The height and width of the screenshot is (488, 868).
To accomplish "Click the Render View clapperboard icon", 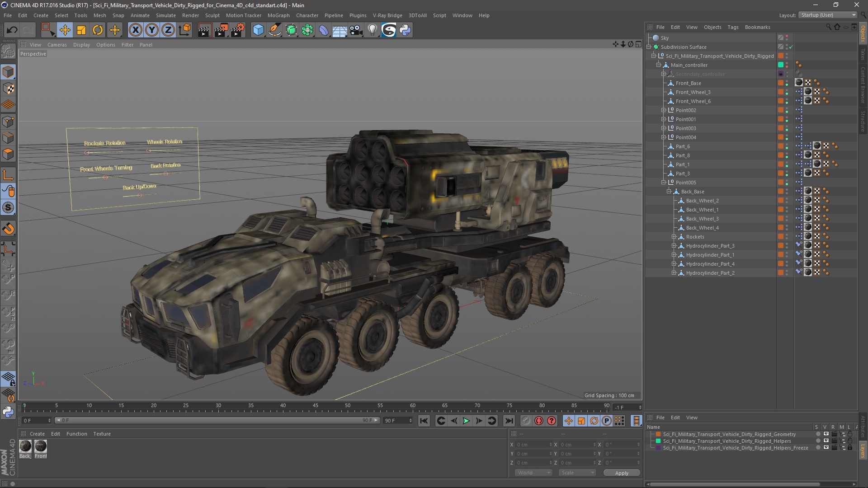I will point(204,30).
